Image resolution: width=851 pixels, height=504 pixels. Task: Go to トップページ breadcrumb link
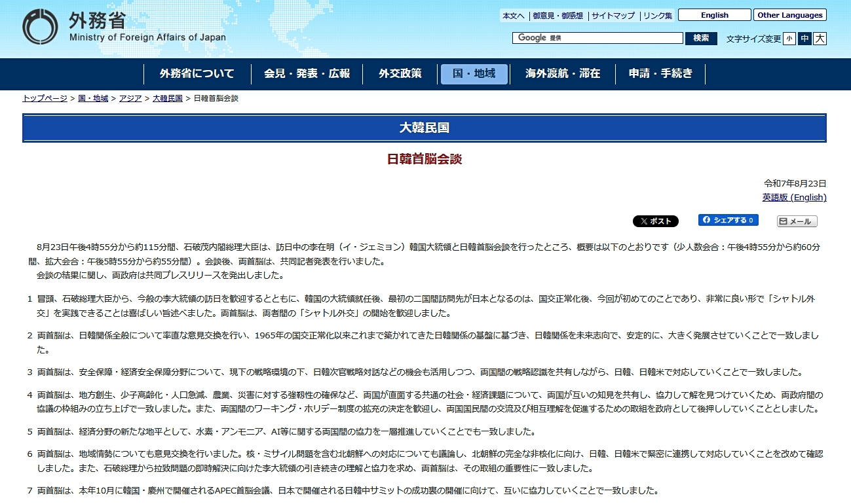[45, 98]
